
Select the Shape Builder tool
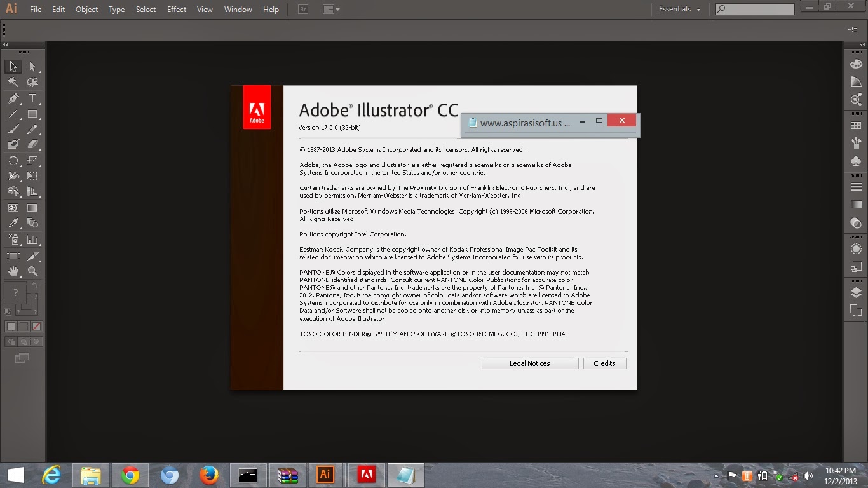click(x=13, y=192)
